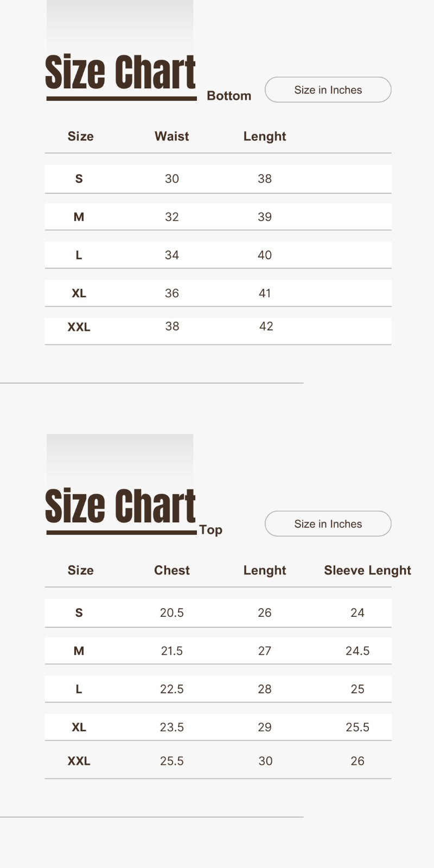Click length value 27 in Top chart
The width and height of the screenshot is (434, 868).
pos(265,651)
